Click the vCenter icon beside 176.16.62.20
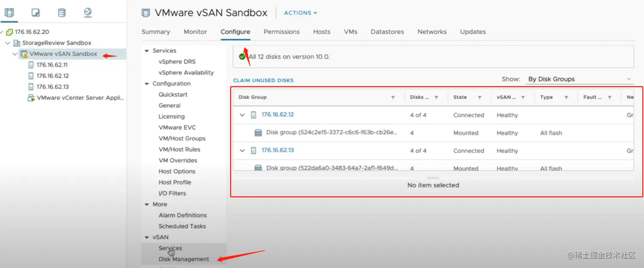 tap(10, 32)
